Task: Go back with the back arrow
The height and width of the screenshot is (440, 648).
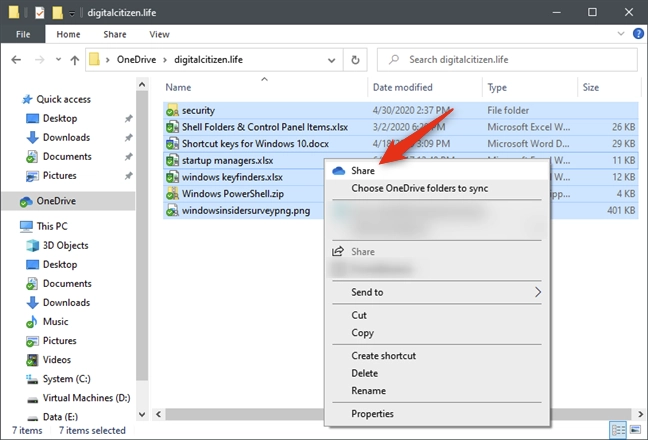Action: tap(16, 60)
